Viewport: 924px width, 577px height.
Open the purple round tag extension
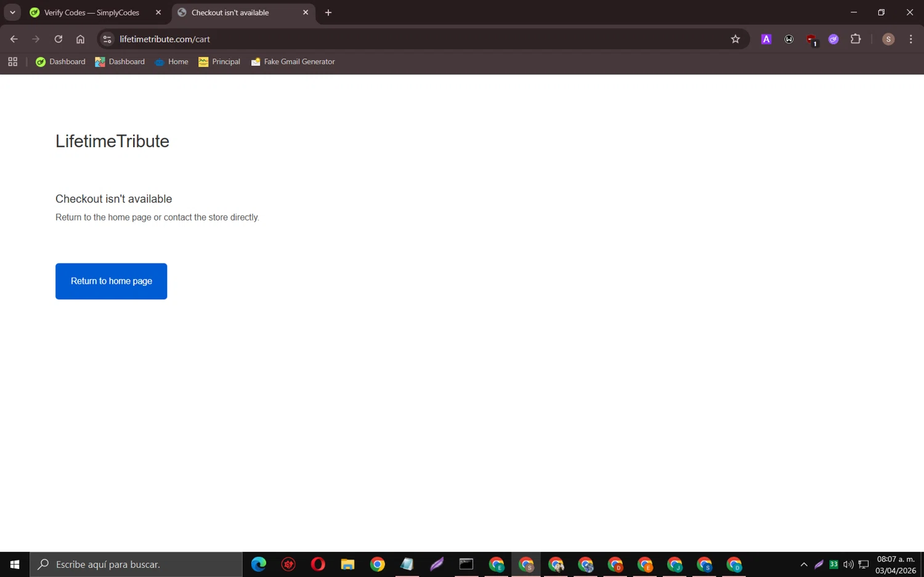833,39
